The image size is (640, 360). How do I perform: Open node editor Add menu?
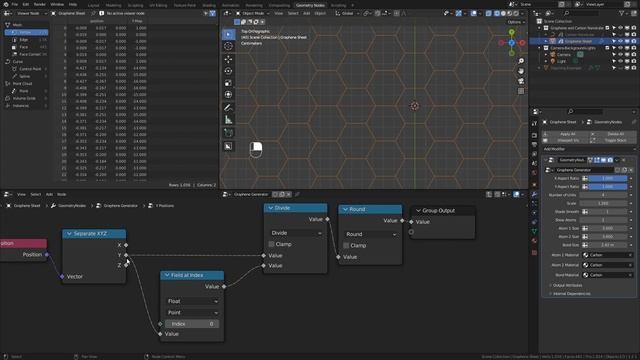click(x=49, y=194)
